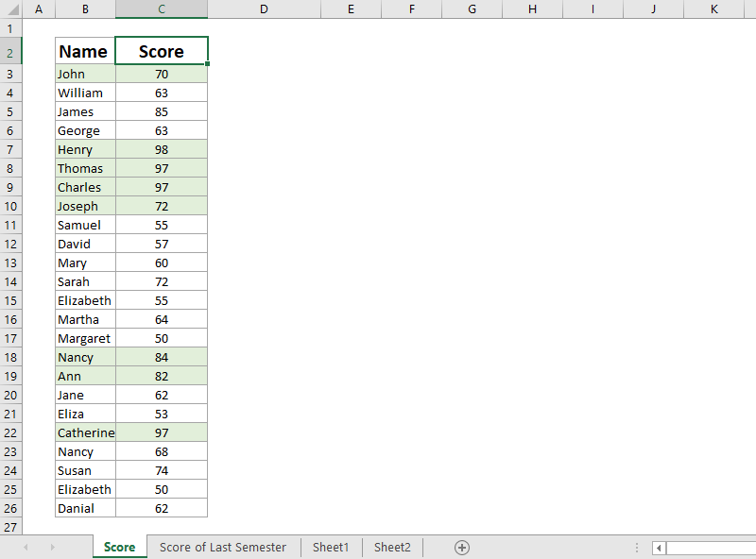The width and height of the screenshot is (756, 559).
Task: Switch to Sheet1
Action: point(331,548)
